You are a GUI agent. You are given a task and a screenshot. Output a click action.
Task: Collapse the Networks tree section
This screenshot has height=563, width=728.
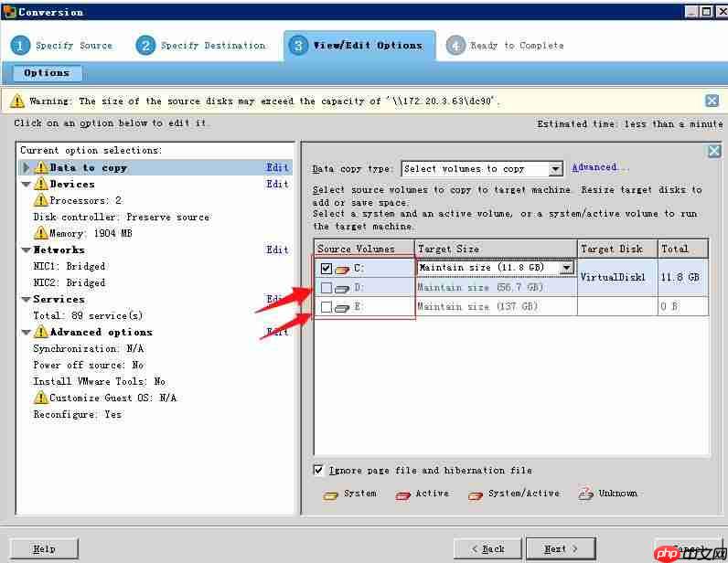click(x=26, y=250)
